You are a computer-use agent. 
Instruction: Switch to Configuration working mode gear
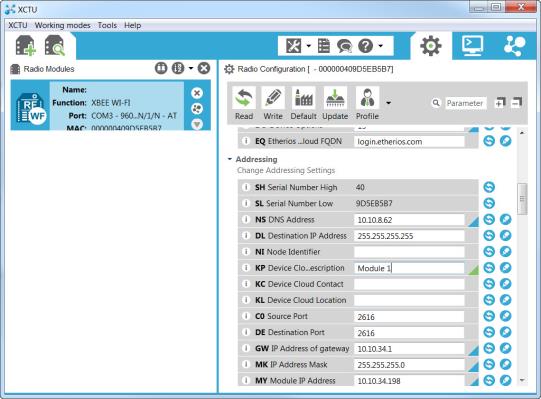point(431,46)
